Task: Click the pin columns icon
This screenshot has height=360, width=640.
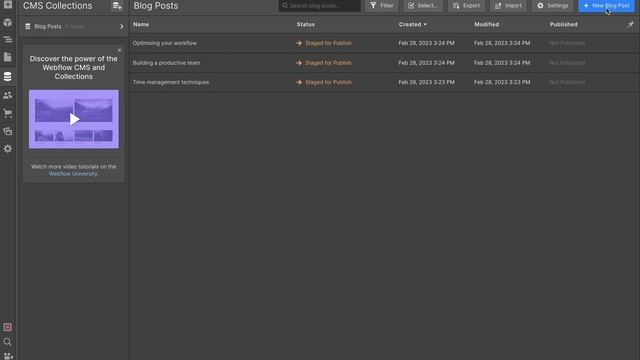Action: pyautogui.click(x=630, y=24)
